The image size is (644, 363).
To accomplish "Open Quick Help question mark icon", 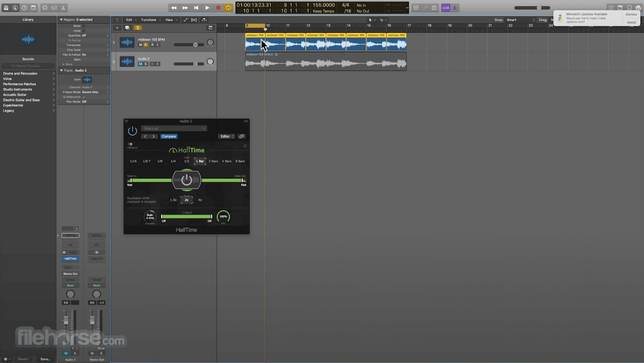I will (24, 8).
